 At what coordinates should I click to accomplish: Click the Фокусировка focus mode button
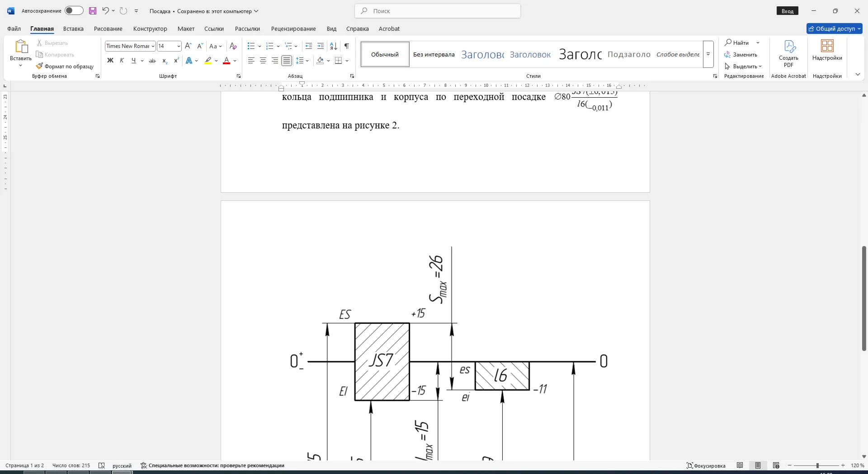(706, 465)
